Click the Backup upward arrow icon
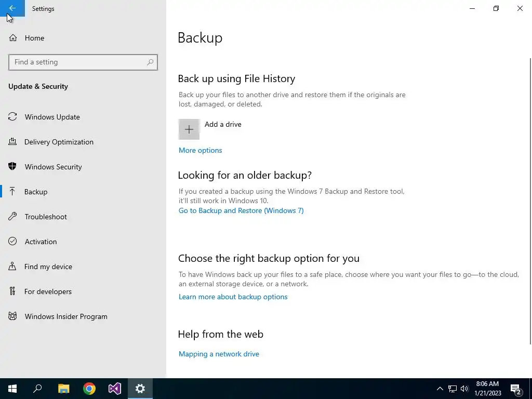 [12, 191]
